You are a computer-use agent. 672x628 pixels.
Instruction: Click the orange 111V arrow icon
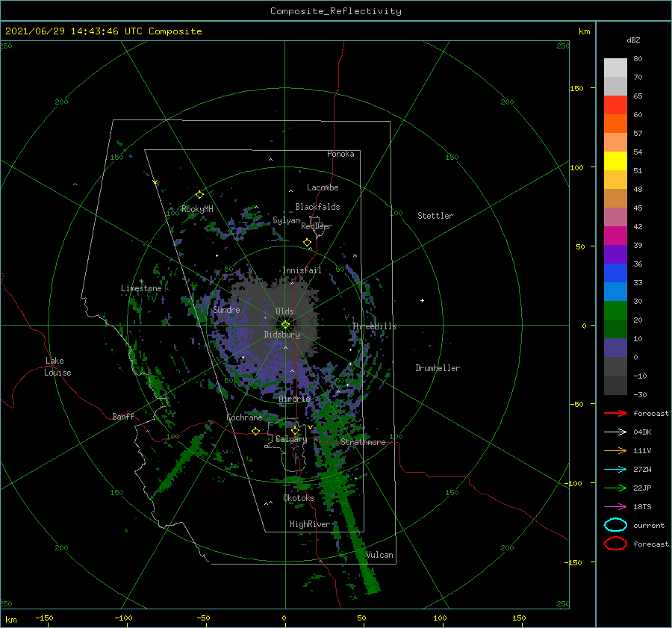click(x=615, y=450)
